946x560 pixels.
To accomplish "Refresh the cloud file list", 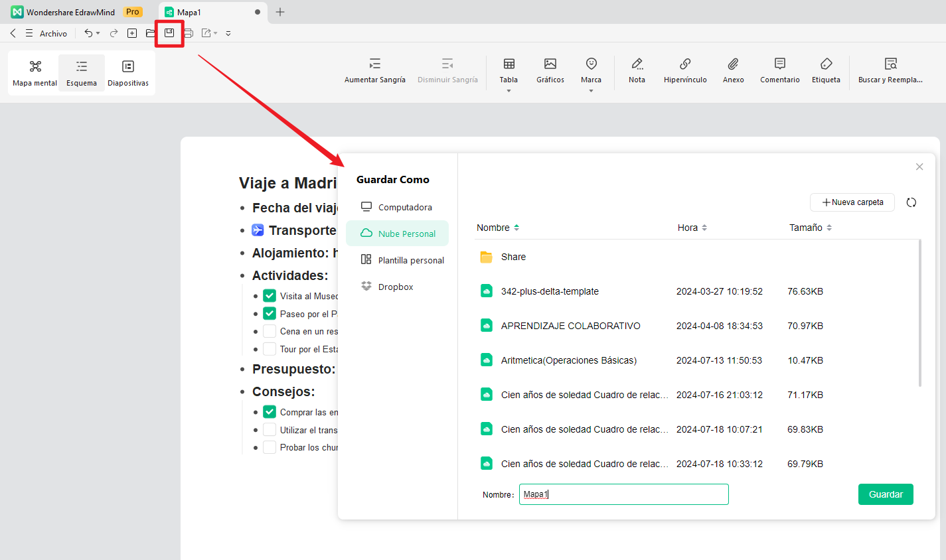I will coord(911,202).
